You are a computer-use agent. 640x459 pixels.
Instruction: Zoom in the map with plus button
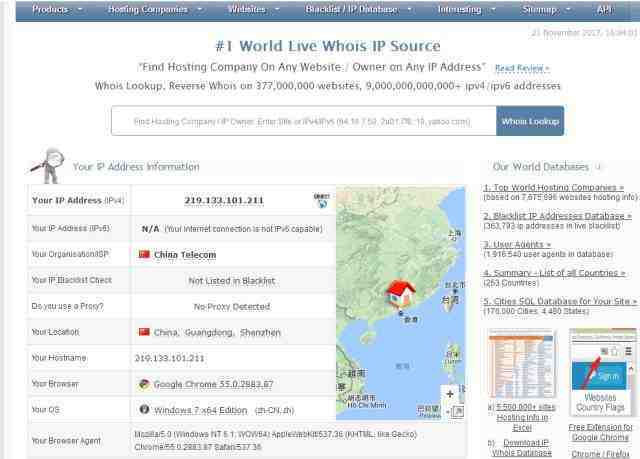[450, 394]
